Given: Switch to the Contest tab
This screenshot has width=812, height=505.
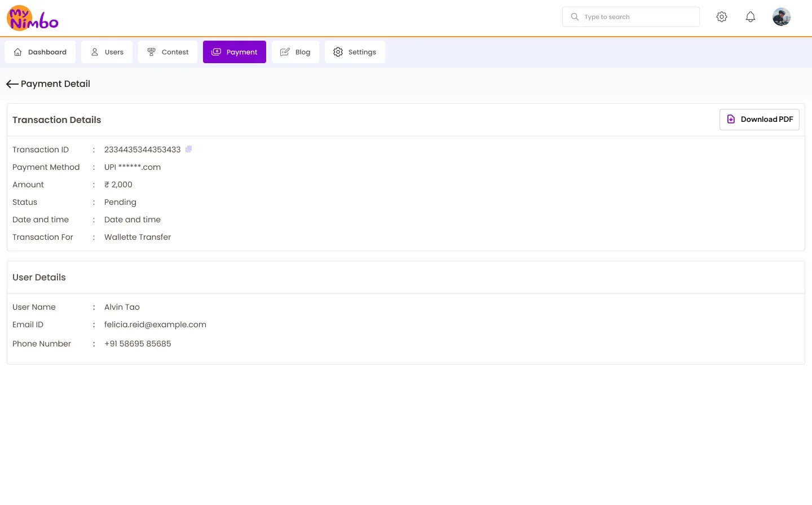Looking at the screenshot, I should pyautogui.click(x=167, y=52).
